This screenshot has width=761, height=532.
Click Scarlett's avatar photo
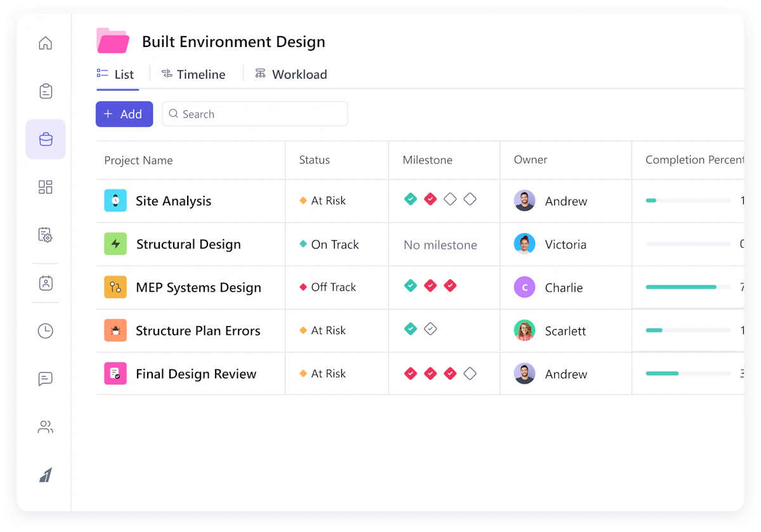tap(524, 330)
